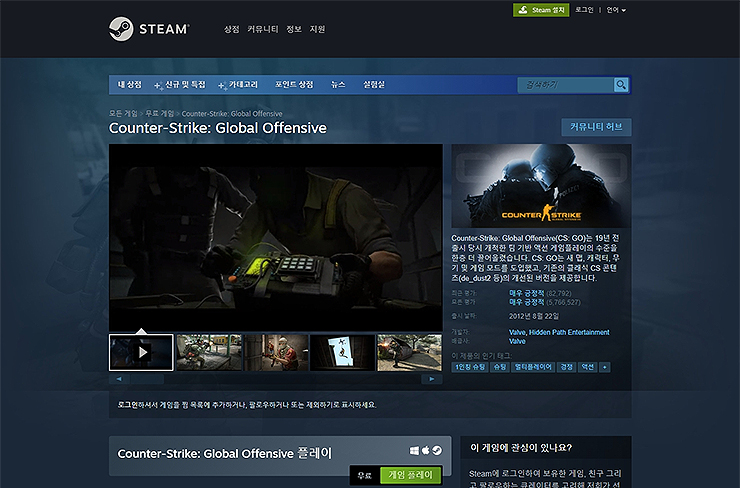The image size is (740, 488).
Task: Select the 뉴스 tab
Action: click(338, 84)
